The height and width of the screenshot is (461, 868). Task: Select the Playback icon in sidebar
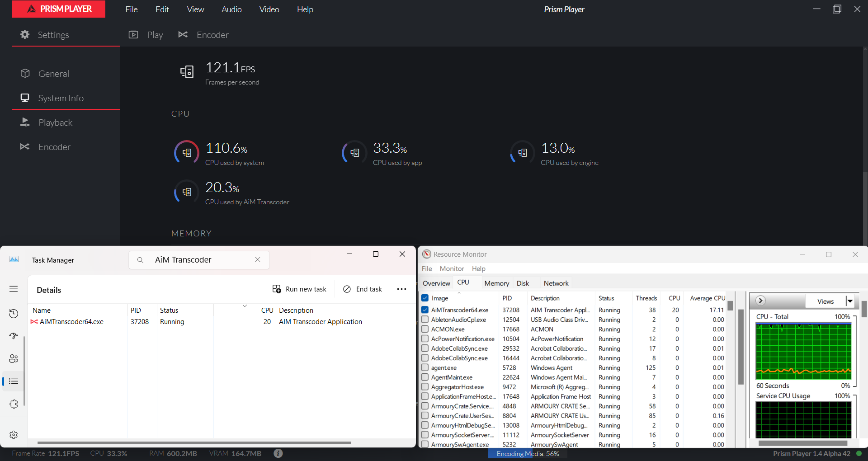coord(25,122)
